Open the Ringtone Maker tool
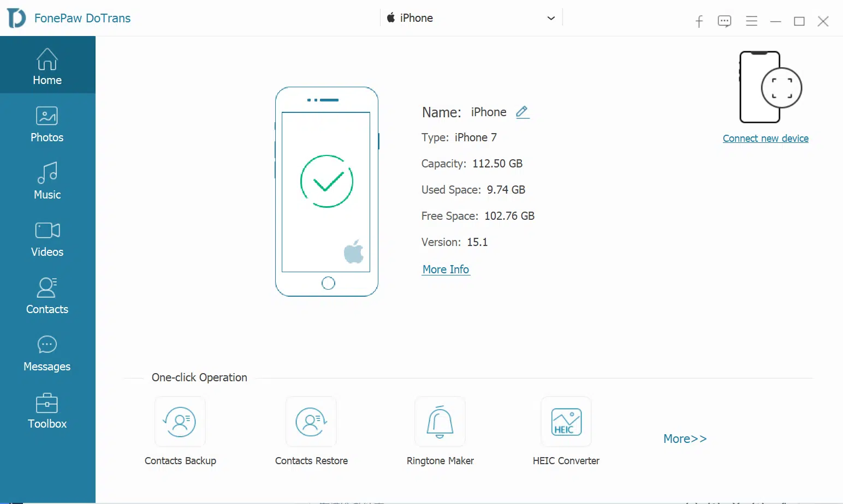The width and height of the screenshot is (843, 504). [440, 431]
